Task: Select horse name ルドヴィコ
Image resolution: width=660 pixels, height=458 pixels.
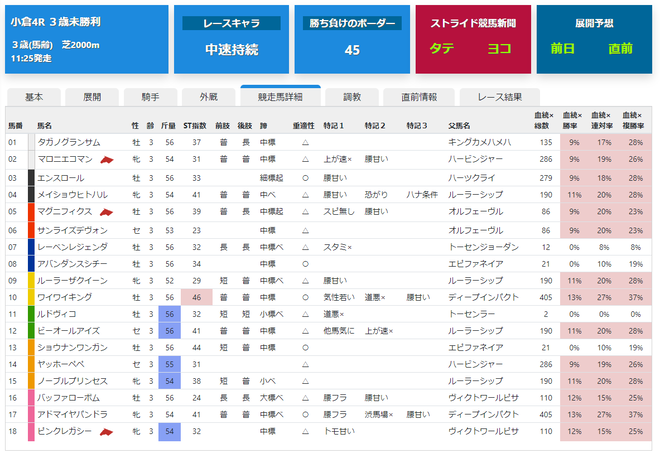Action: pyautogui.click(x=56, y=314)
